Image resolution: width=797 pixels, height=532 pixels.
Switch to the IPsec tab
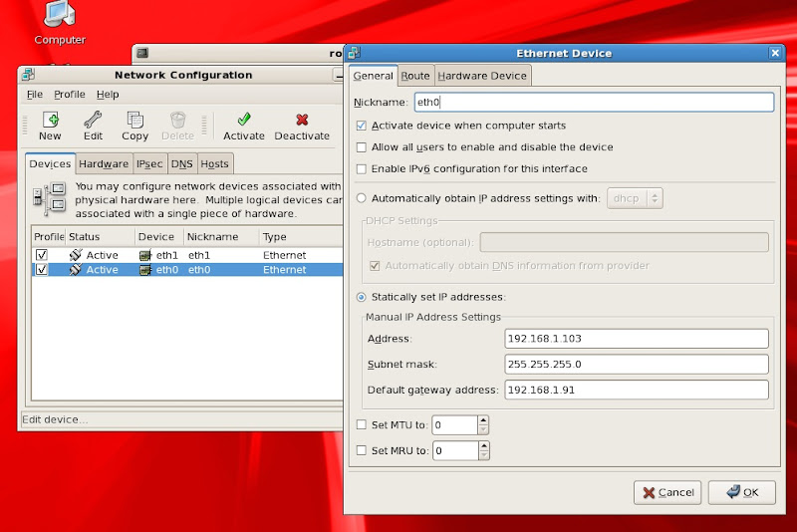click(149, 163)
